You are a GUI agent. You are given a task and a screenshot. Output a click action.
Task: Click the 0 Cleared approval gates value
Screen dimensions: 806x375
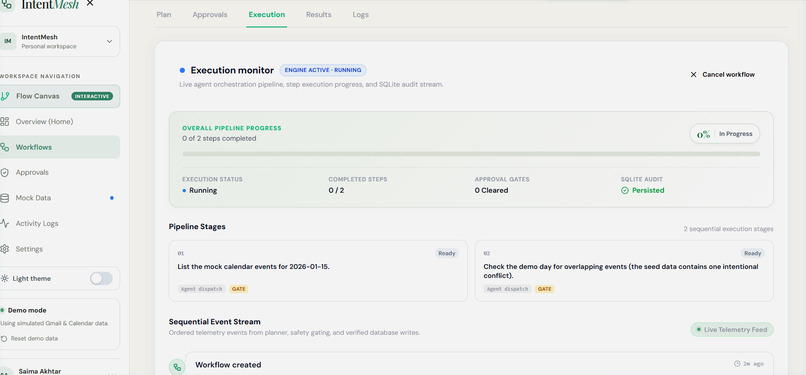point(491,190)
